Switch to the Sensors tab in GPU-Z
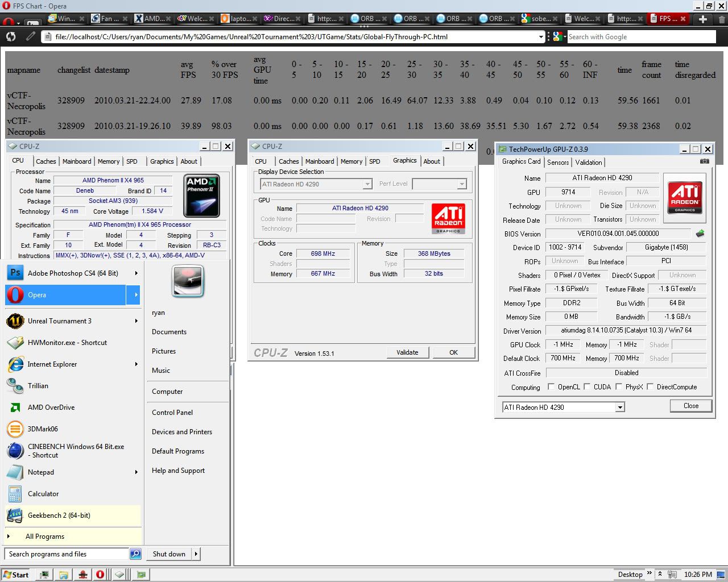 [x=557, y=163]
